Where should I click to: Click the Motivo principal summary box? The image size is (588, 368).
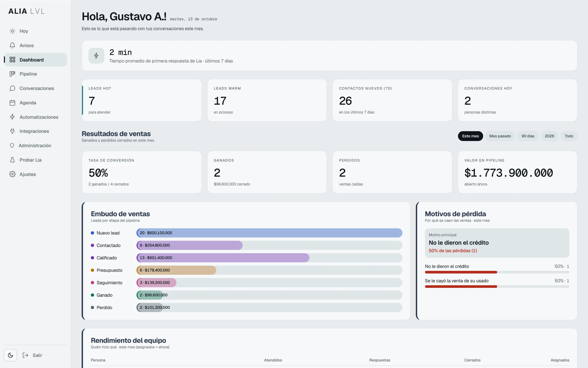497,243
